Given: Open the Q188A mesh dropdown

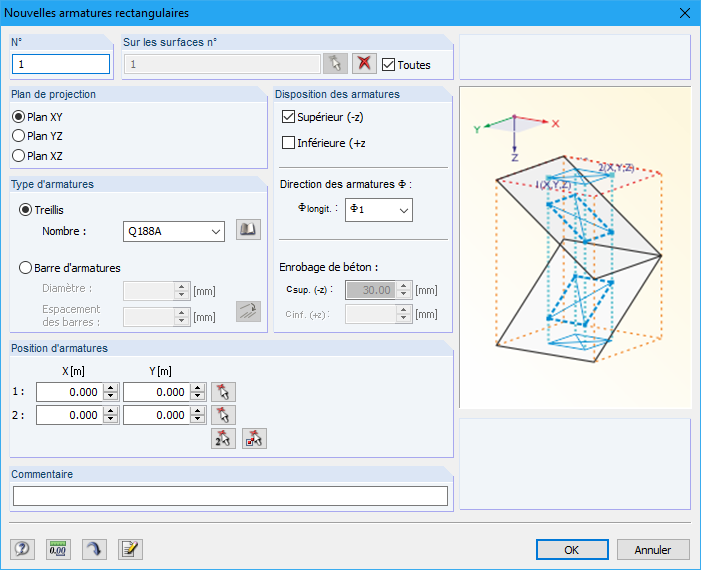Looking at the screenshot, I should (174, 231).
